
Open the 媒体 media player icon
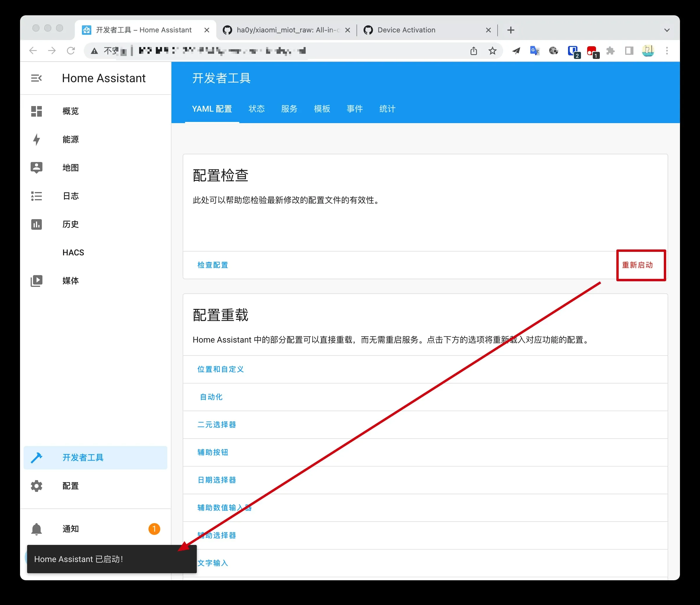point(37,281)
